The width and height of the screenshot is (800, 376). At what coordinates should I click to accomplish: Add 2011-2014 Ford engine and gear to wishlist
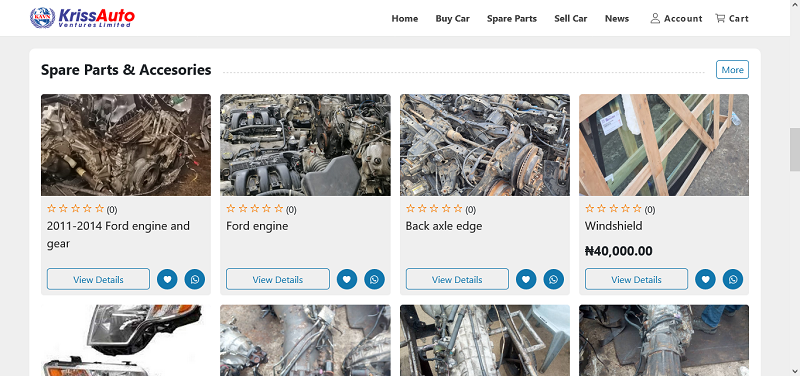167,279
